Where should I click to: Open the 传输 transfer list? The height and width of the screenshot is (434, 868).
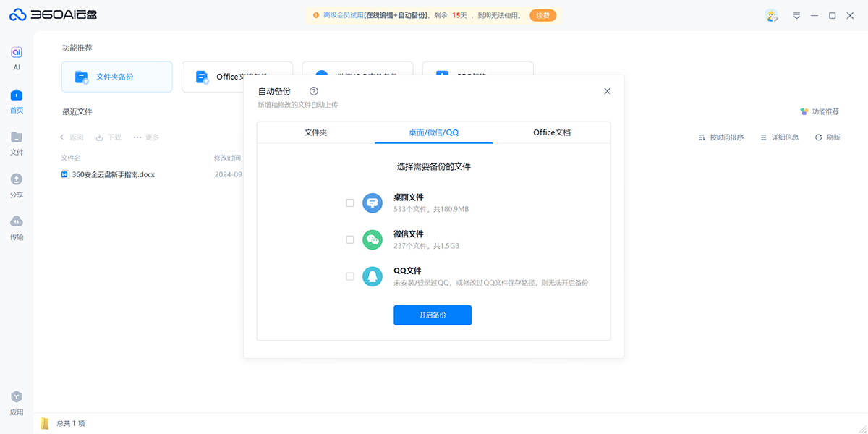click(x=16, y=228)
